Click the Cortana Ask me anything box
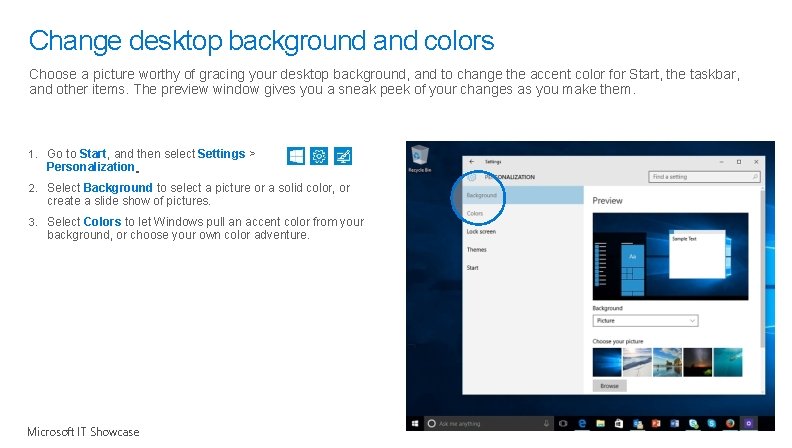Image resolution: width=792 pixels, height=448 pixels. click(x=488, y=424)
